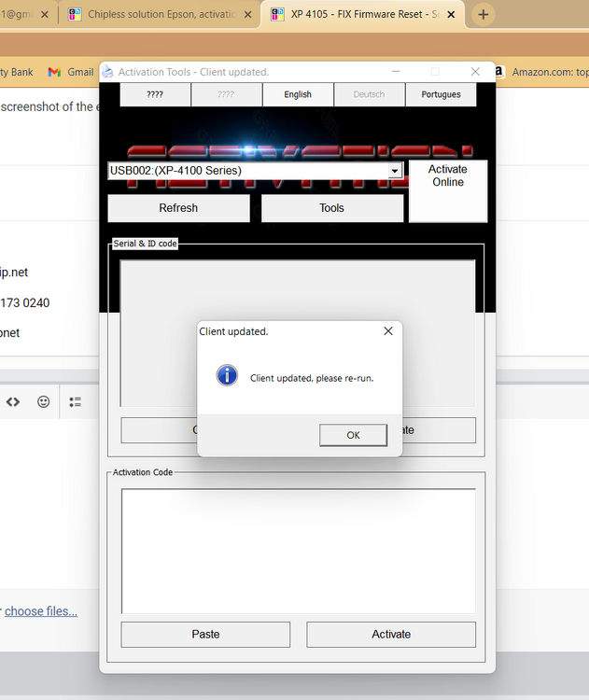This screenshot has width=589, height=700.
Task: Open the Tools button
Action: (331, 208)
